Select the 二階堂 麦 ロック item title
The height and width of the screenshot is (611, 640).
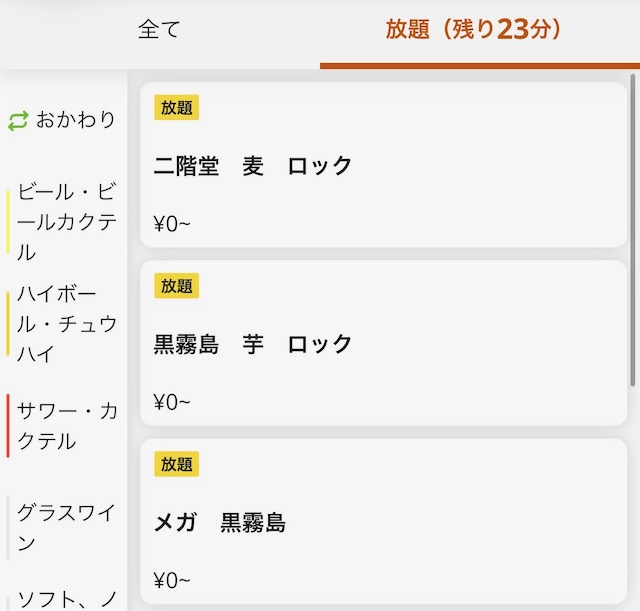(x=253, y=166)
